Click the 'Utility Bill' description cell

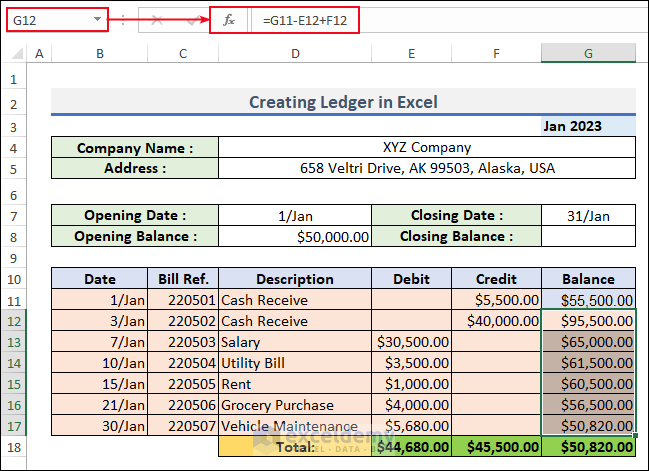[295, 363]
